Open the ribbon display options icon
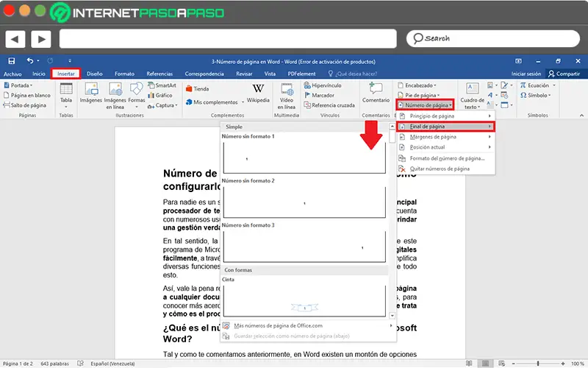The height and width of the screenshot is (368, 588). [x=518, y=61]
